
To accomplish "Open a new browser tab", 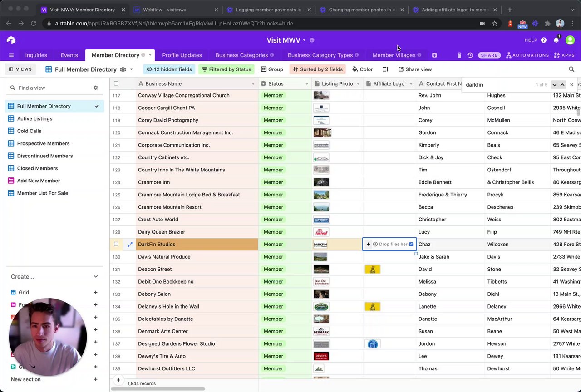I will pyautogui.click(x=510, y=10).
